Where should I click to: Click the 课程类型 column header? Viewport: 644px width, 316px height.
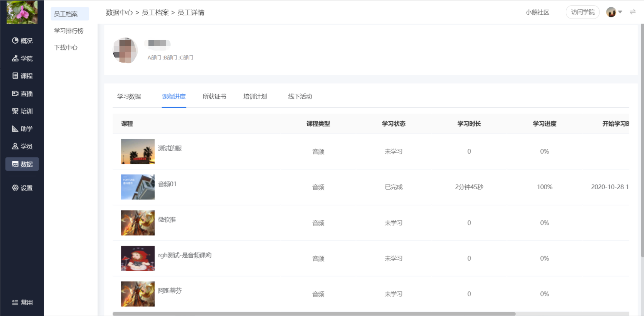(318, 124)
